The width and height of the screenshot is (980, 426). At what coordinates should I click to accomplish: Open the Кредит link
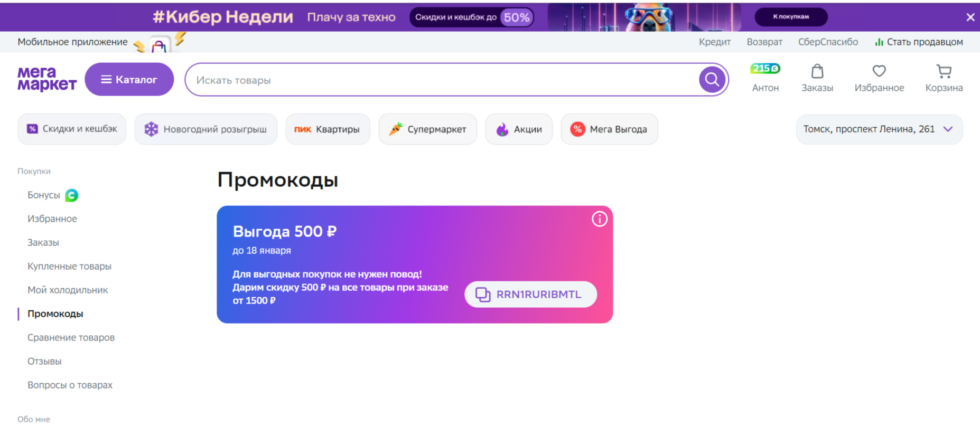tap(715, 42)
